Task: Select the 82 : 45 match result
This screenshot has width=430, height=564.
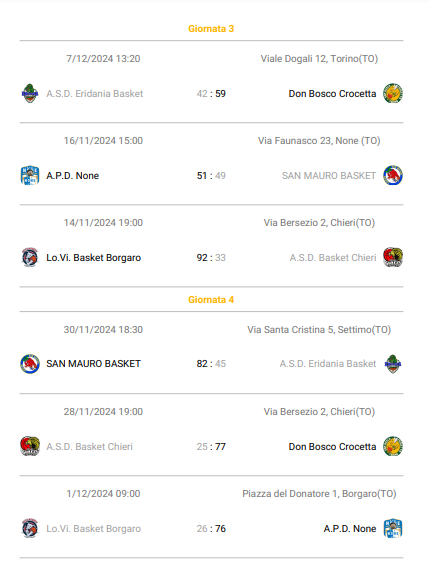Action: [x=211, y=364]
